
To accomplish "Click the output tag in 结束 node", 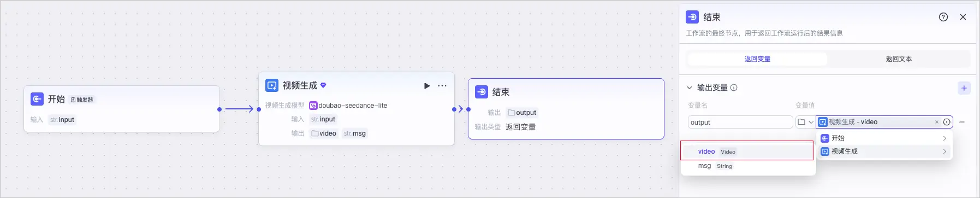I will tap(522, 113).
